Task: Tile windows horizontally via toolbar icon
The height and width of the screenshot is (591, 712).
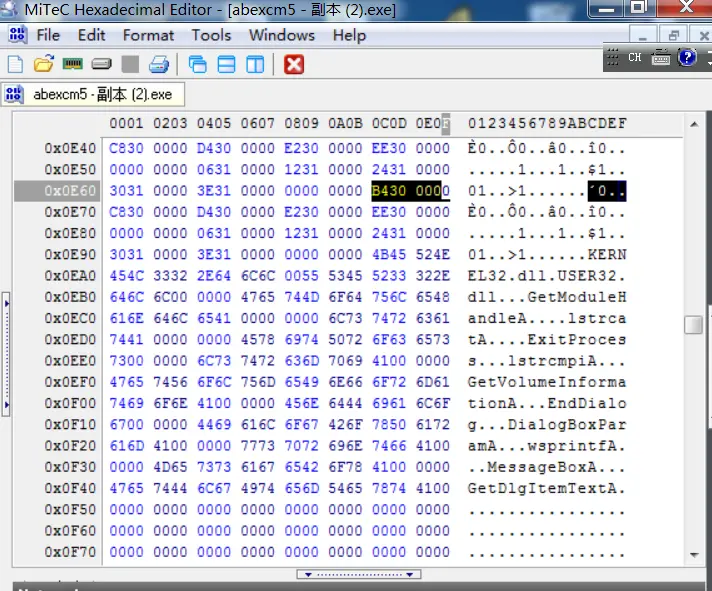Action: [227, 65]
